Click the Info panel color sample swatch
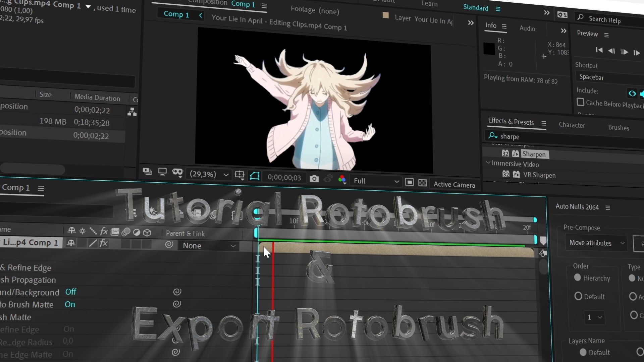This screenshot has width=644, height=362. 489,49
